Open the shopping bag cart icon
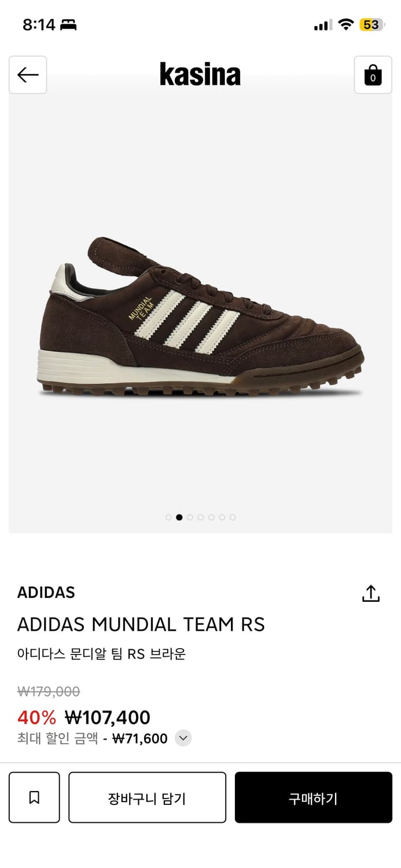Image resolution: width=401 pixels, height=868 pixels. pos(373,75)
